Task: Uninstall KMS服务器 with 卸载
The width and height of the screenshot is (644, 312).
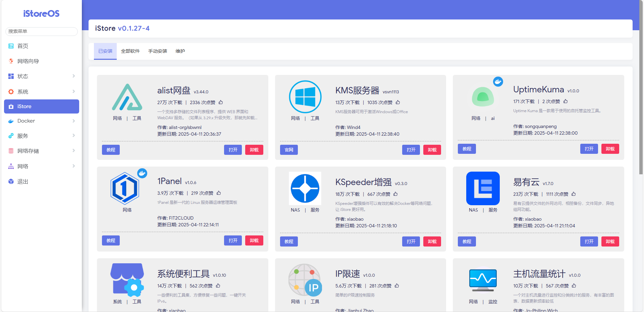Action: 432,150
